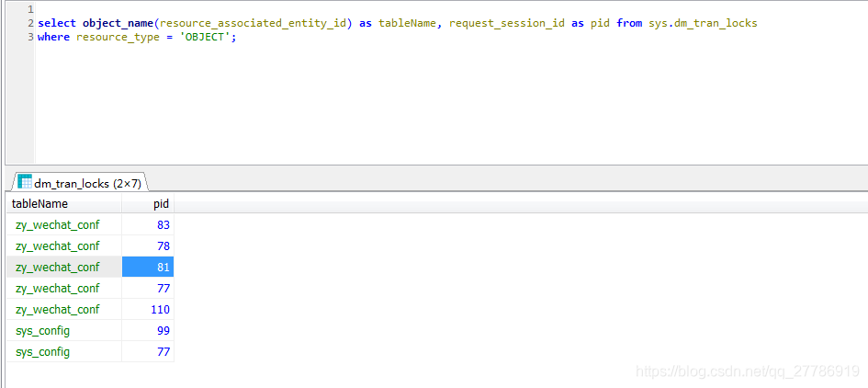Select the cell with pid 99

(148, 331)
